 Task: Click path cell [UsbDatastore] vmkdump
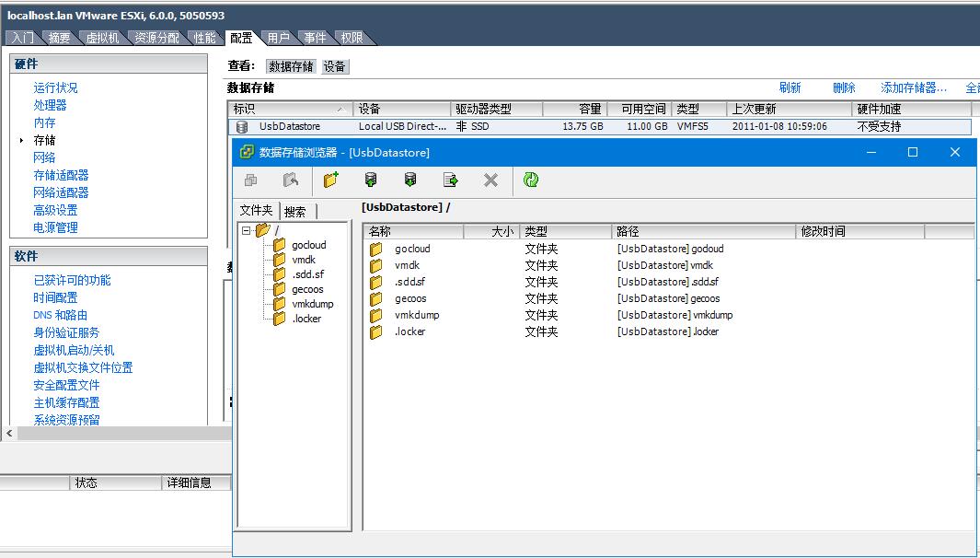click(675, 315)
